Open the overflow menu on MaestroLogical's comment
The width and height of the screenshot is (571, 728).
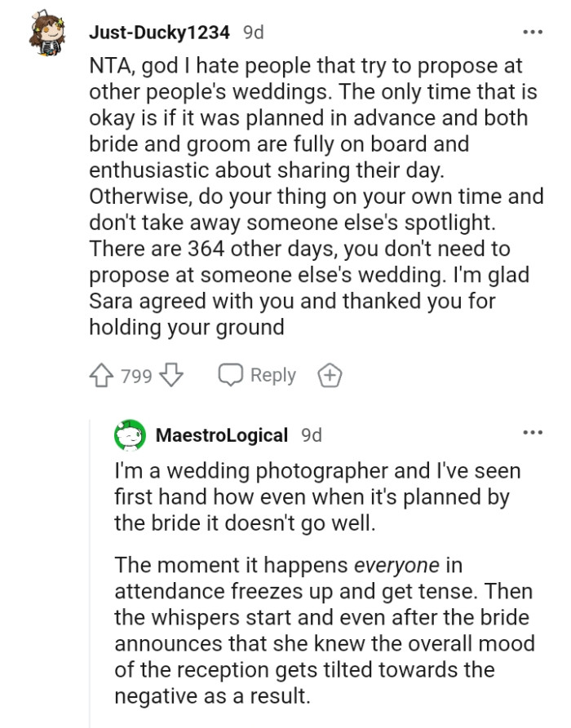(532, 431)
